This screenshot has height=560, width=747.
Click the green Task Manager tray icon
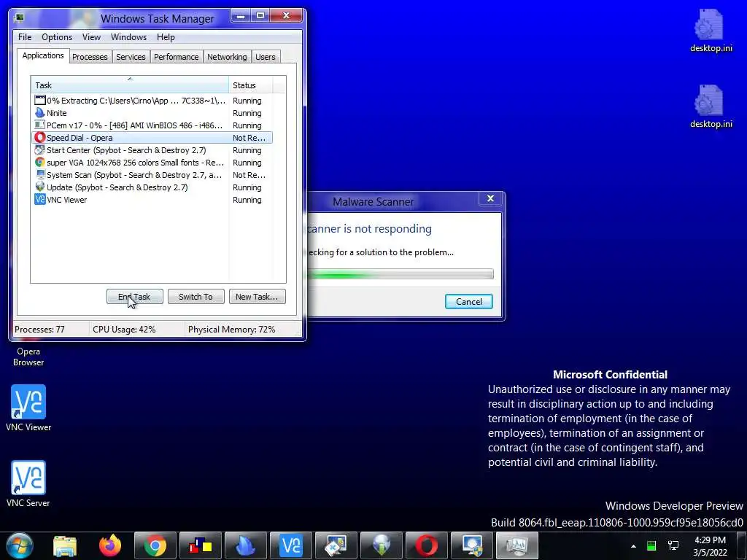651,545
